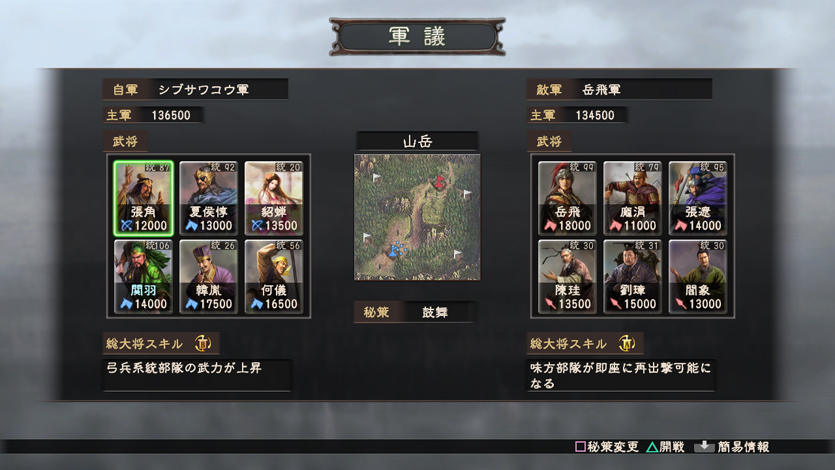Select the 夏侯惇 officer portrait
Viewport: 835px width, 470px height.
click(x=208, y=198)
